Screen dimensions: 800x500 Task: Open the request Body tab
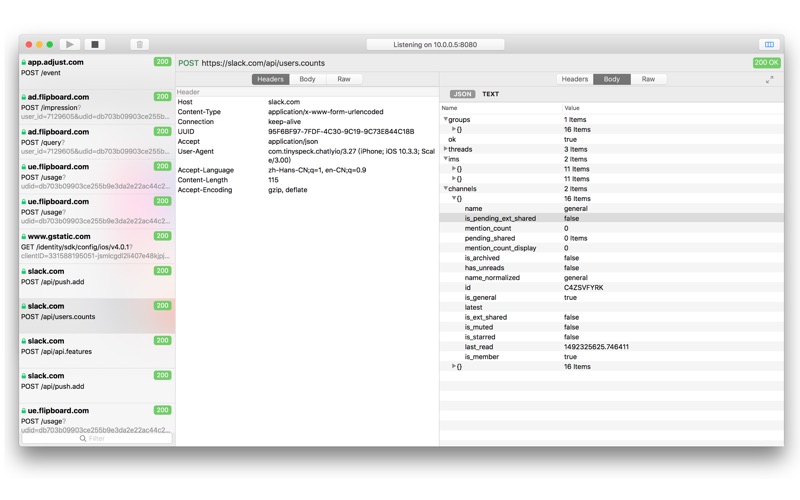point(307,79)
